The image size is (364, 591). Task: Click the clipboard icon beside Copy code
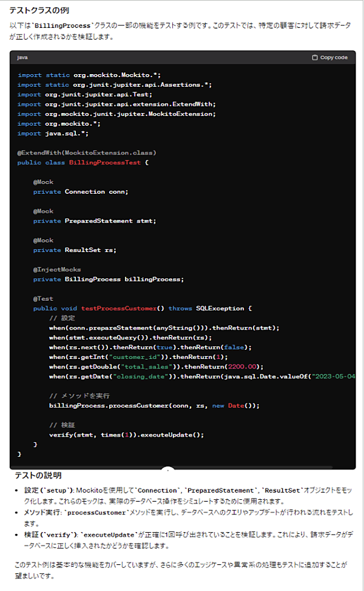coord(315,57)
